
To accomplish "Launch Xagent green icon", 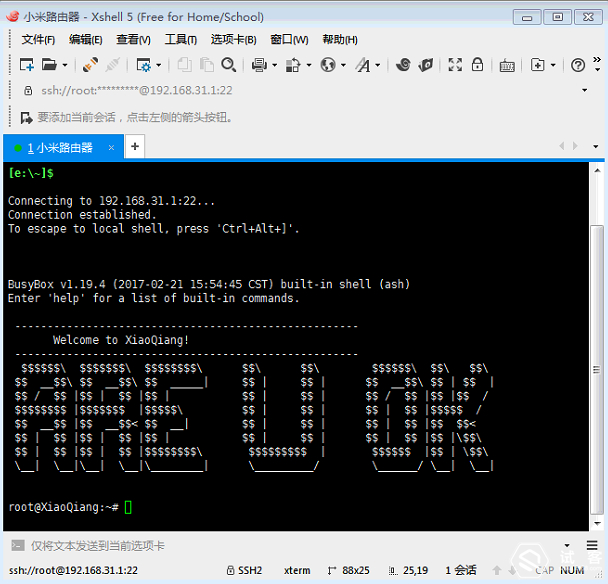I will coord(426,65).
